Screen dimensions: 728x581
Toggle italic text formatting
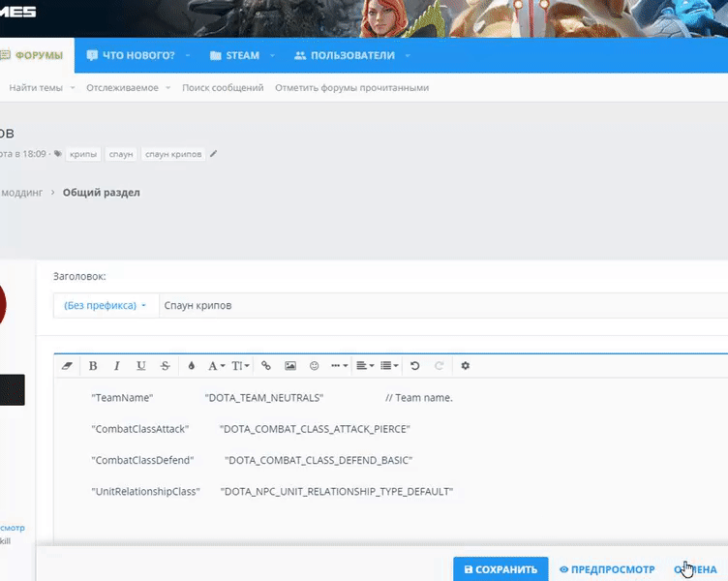[x=117, y=366]
